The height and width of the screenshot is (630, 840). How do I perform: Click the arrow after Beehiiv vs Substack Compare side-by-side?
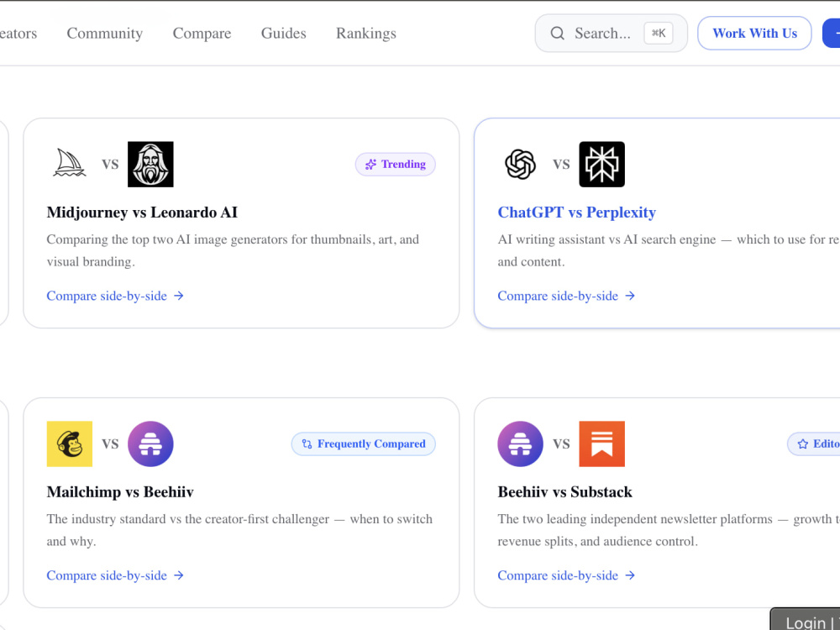[x=630, y=575]
